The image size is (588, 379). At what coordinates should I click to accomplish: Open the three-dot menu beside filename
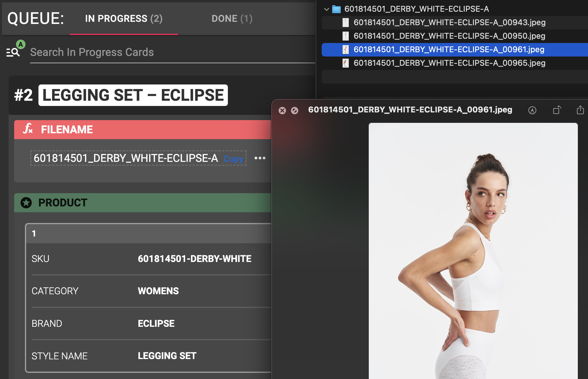click(260, 158)
